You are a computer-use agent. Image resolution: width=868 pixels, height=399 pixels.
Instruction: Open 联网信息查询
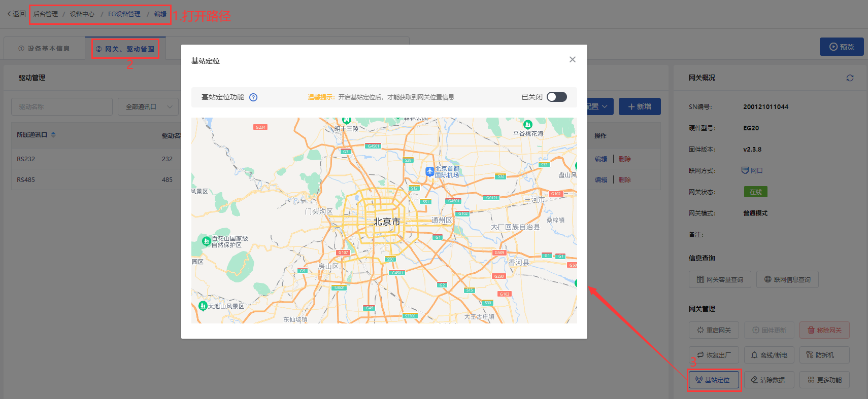click(787, 279)
